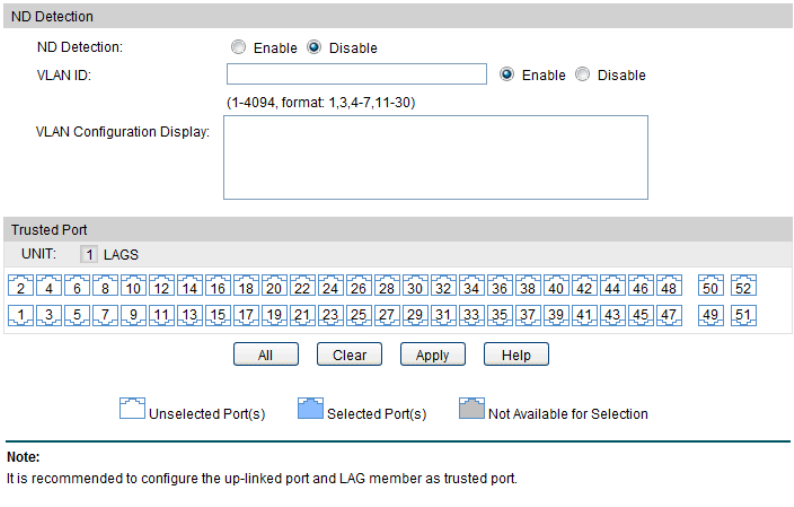
Task: Select port 38 icon
Action: pyautogui.click(x=528, y=286)
